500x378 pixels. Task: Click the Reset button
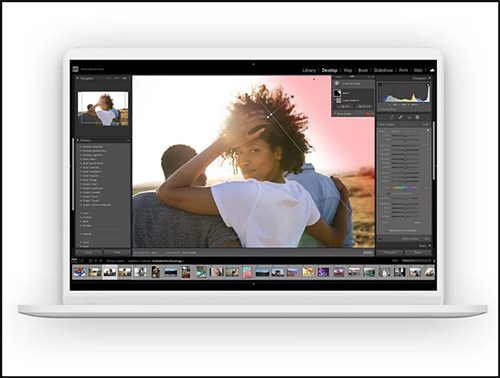(418, 252)
